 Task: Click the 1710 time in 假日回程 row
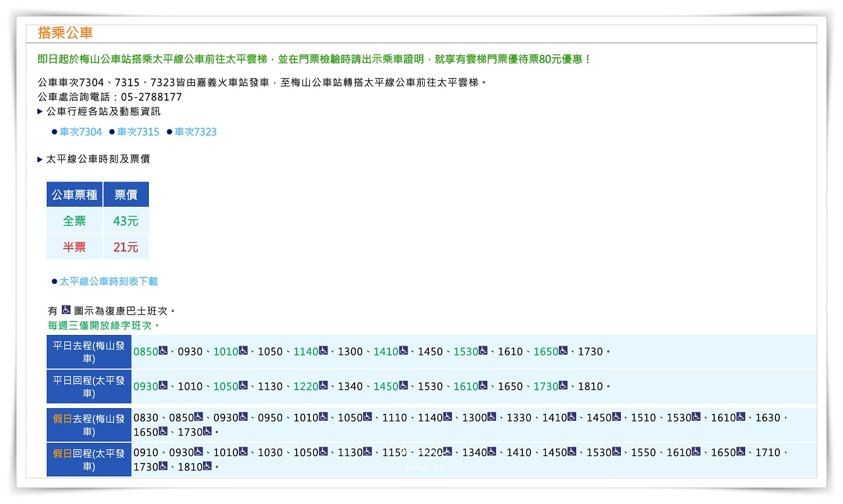coord(768,452)
